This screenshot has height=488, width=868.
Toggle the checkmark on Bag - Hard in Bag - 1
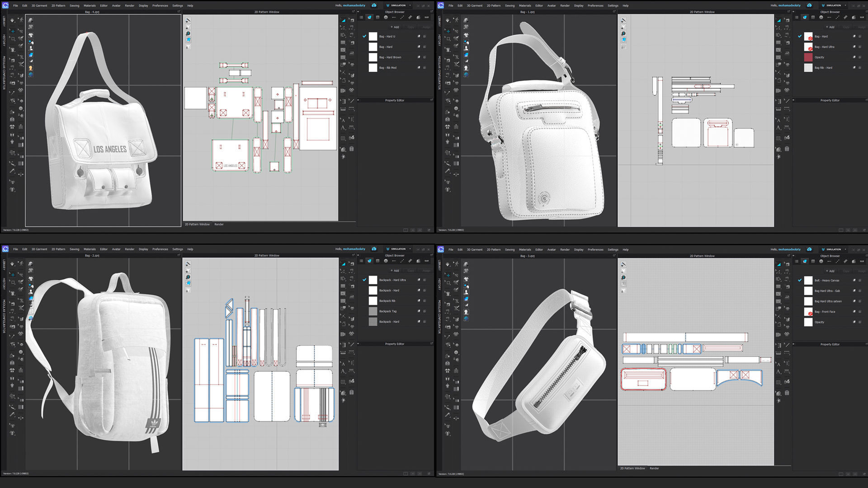[800, 36]
